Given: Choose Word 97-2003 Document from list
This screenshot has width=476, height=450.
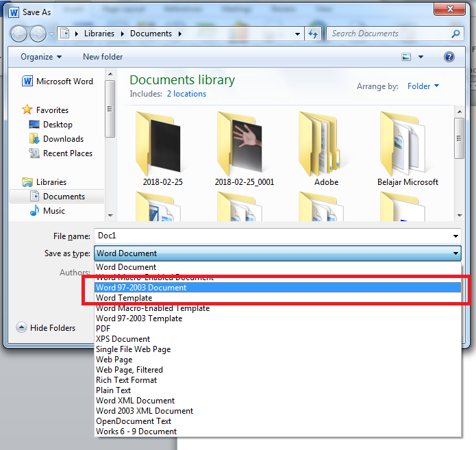Looking at the screenshot, I should 277,288.
